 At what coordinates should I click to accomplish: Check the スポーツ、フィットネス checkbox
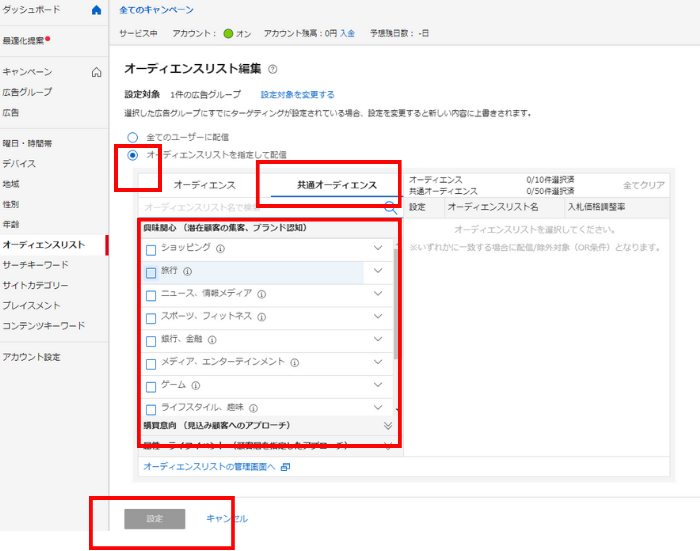pos(151,318)
